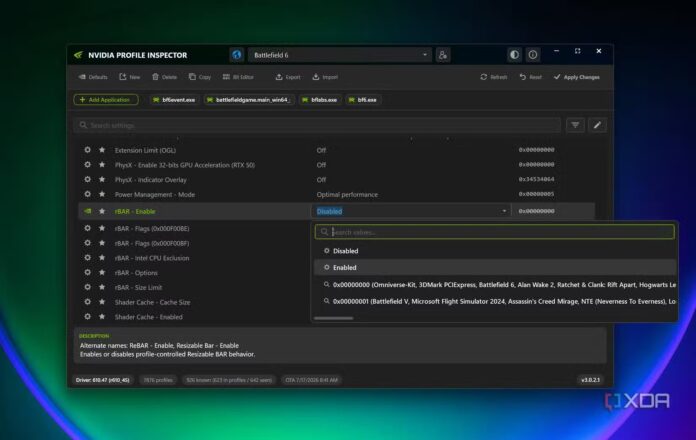Open the info icon in the title bar
This screenshot has width=696, height=440.
(533, 55)
